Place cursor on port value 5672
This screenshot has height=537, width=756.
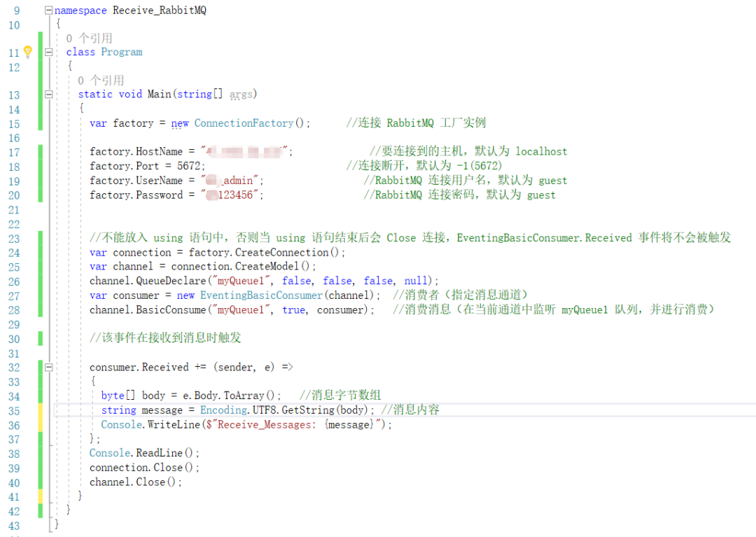[189, 166]
